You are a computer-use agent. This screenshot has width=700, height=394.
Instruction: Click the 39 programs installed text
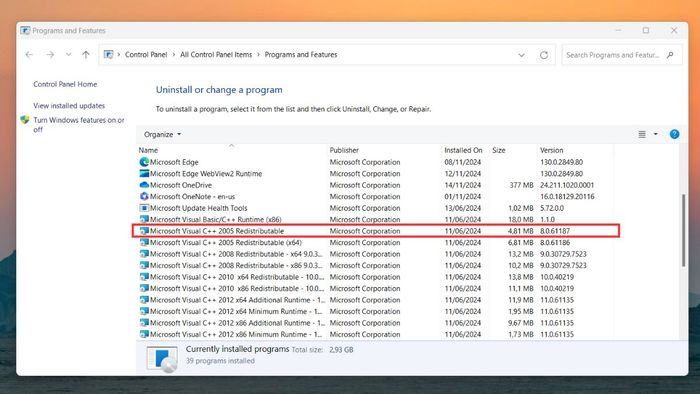tap(220, 361)
